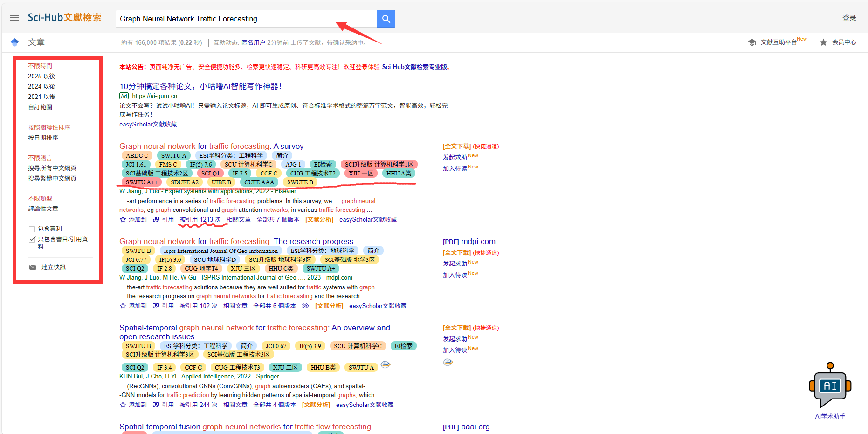
Task: Open the hamburger menu icon
Action: pyautogui.click(x=14, y=18)
